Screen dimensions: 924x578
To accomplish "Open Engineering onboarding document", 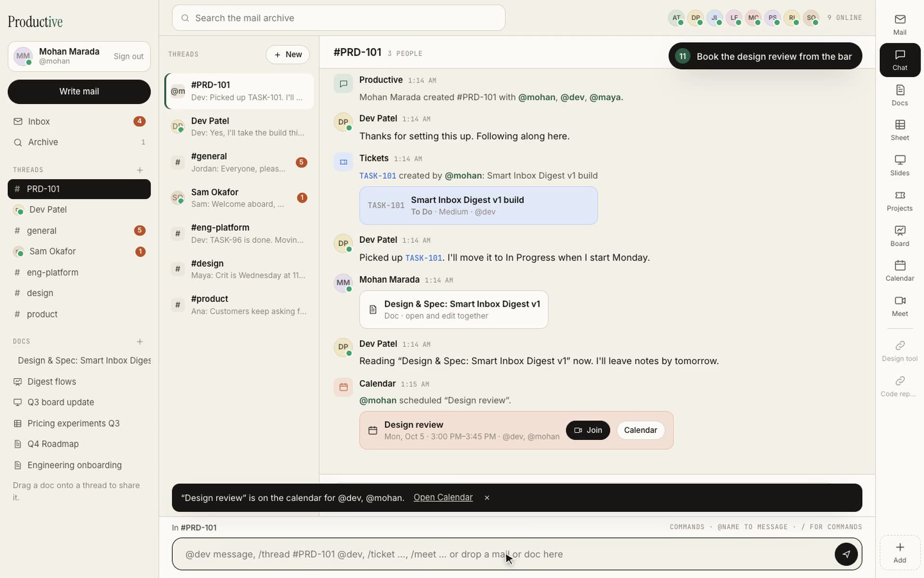I will tap(79, 465).
